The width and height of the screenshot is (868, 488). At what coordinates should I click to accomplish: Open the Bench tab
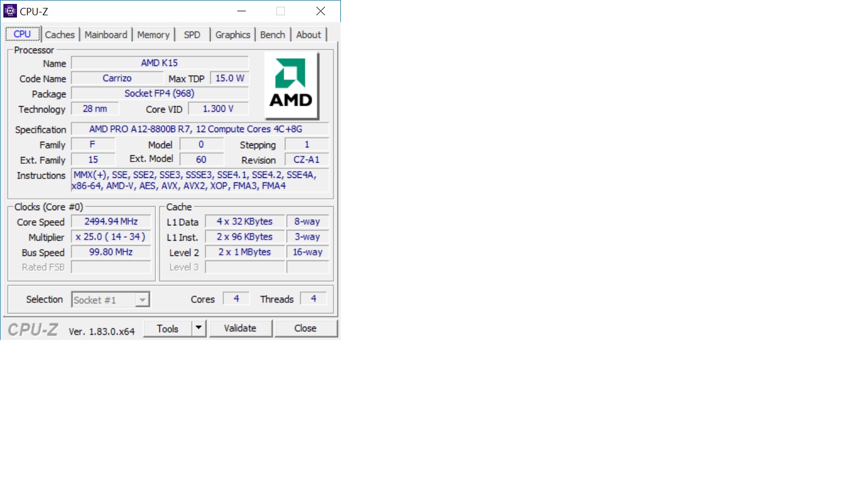pyautogui.click(x=272, y=35)
